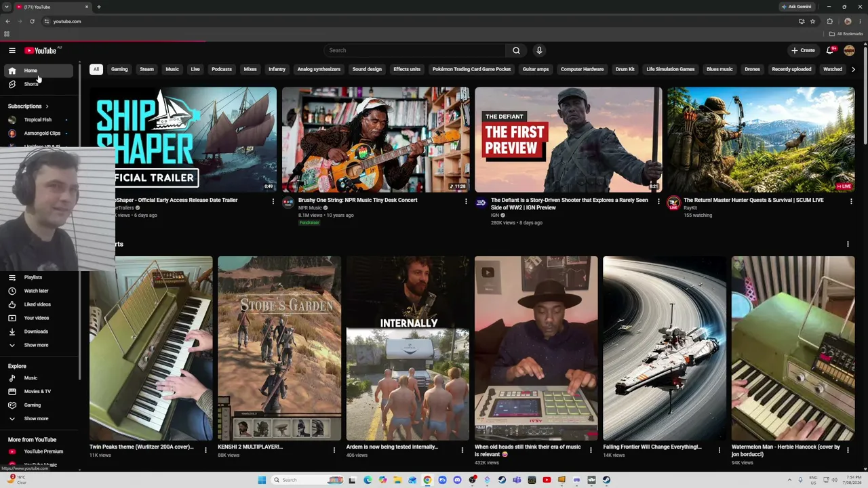The height and width of the screenshot is (488, 868).
Task: Open options for the Twin Peaks theme short
Action: click(x=205, y=450)
